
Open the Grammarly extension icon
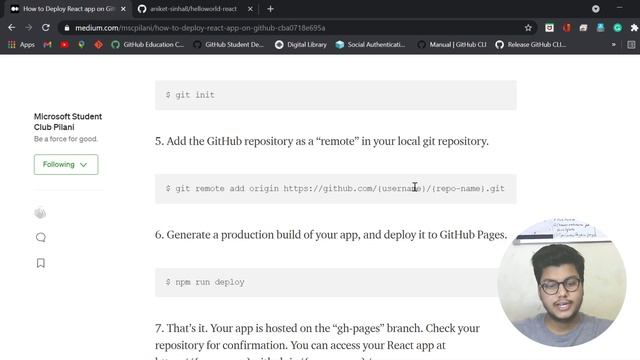coord(618,28)
